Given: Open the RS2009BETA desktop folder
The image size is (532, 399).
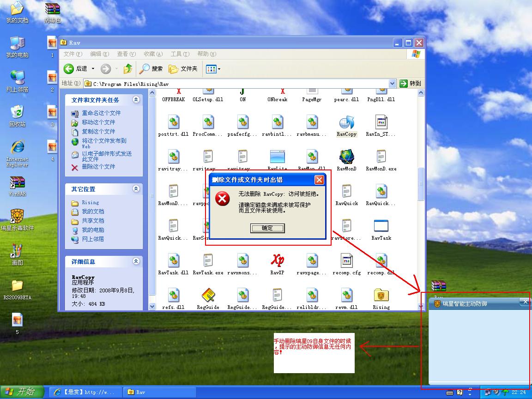Looking at the screenshot, I should (x=17, y=290).
